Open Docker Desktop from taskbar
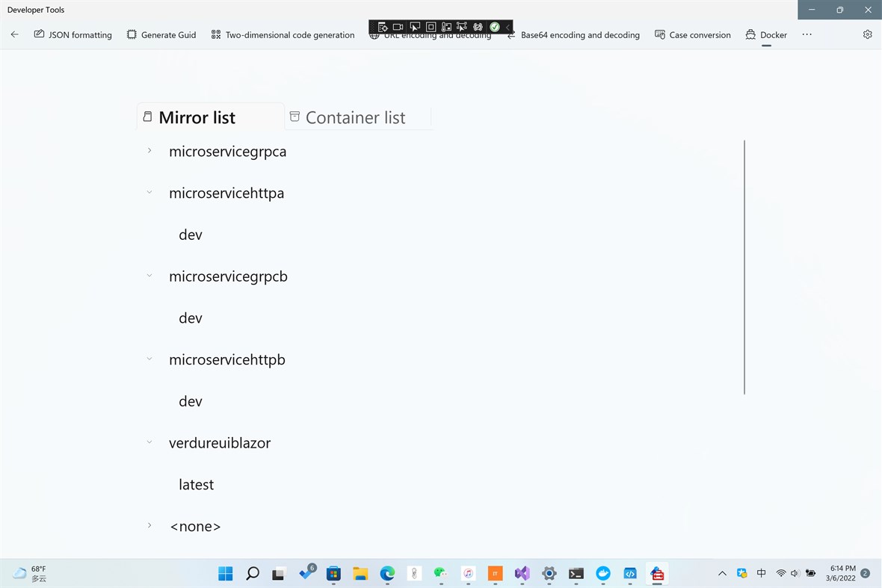The height and width of the screenshot is (588, 882). (x=603, y=573)
